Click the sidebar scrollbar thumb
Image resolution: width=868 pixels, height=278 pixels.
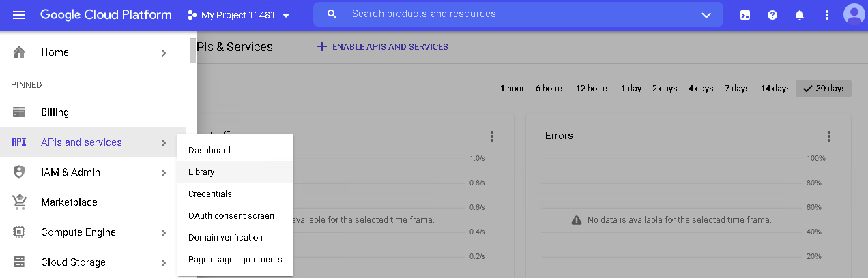point(192,50)
